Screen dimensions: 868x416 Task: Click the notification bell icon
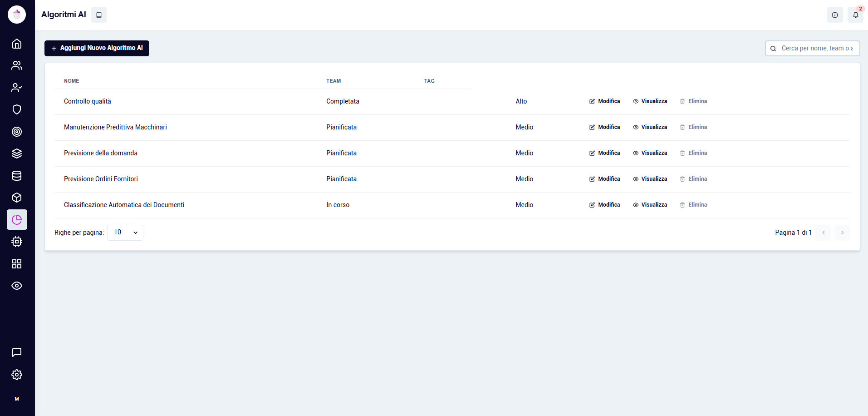click(x=855, y=15)
